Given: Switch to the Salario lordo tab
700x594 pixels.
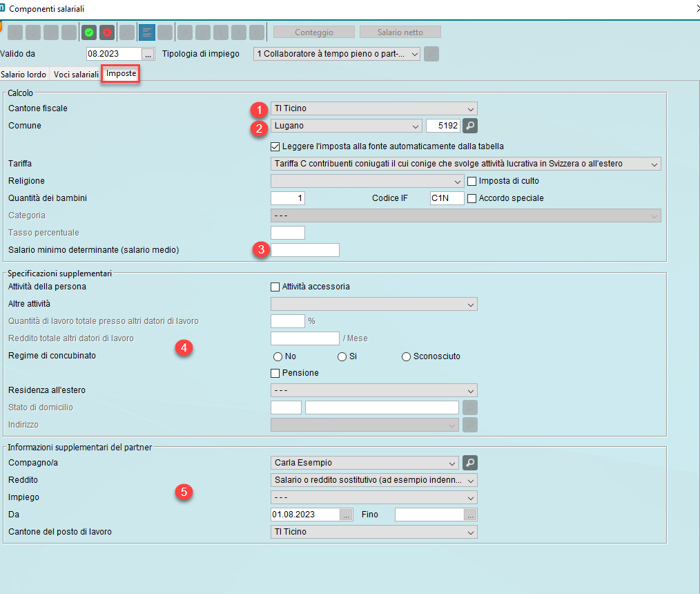Looking at the screenshot, I should click(x=24, y=74).
